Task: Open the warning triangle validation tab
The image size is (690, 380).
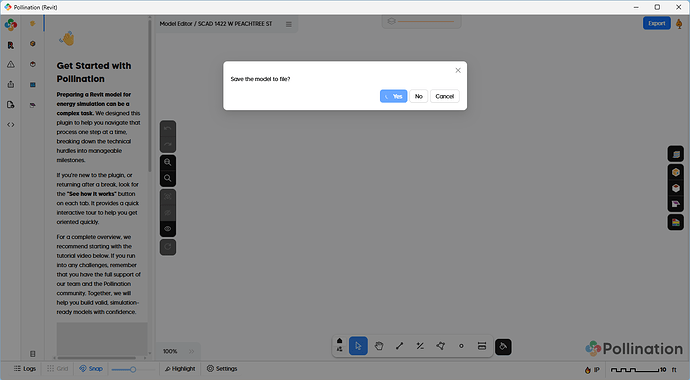Action: click(x=11, y=65)
